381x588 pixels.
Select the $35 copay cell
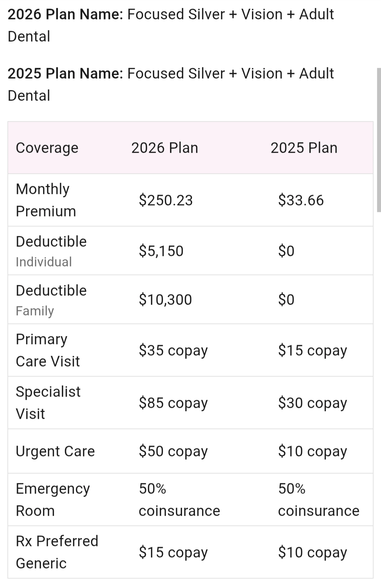[x=173, y=350]
